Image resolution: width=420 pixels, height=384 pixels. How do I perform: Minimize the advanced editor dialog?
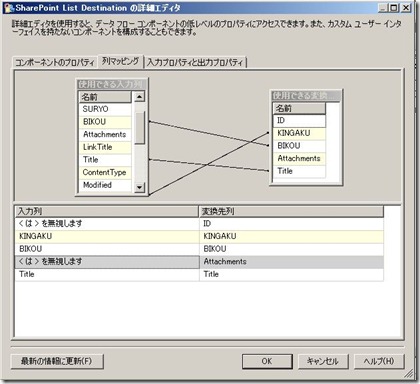384,8
